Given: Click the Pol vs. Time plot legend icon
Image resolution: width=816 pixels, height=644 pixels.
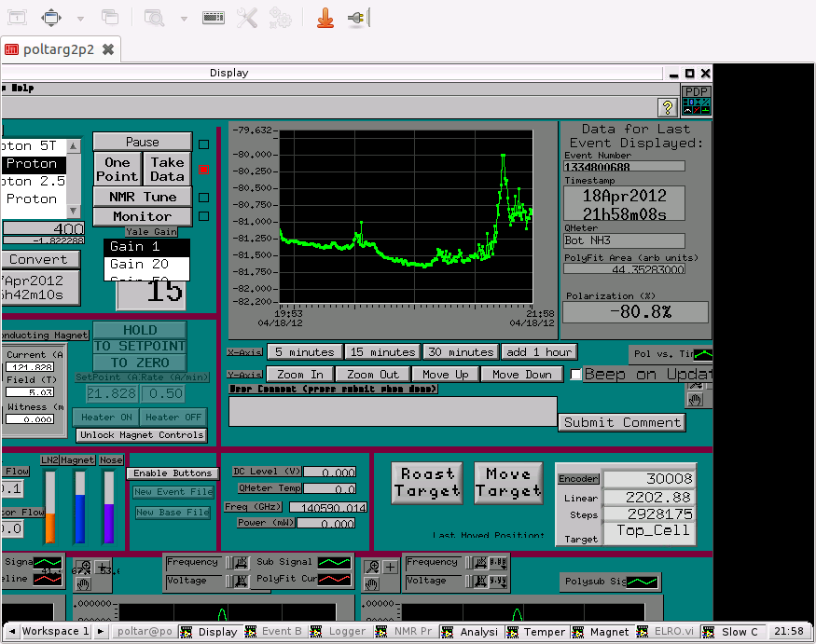Looking at the screenshot, I should 703,354.
